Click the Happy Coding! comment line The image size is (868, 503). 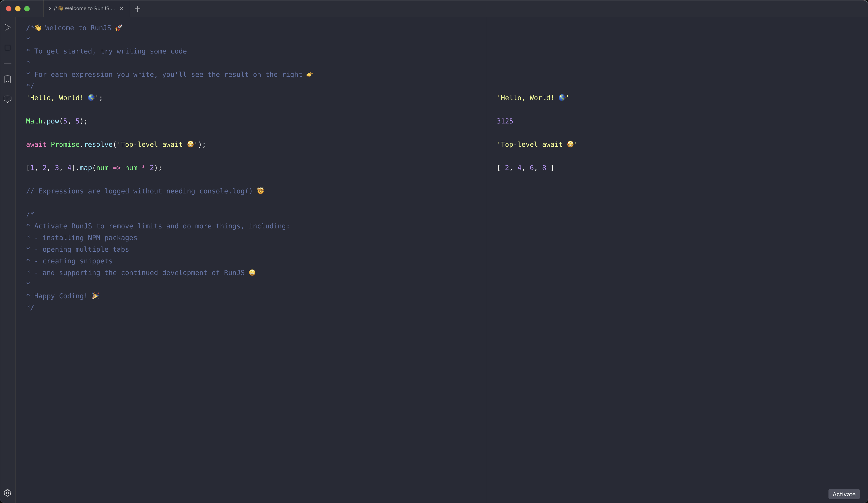pos(63,296)
